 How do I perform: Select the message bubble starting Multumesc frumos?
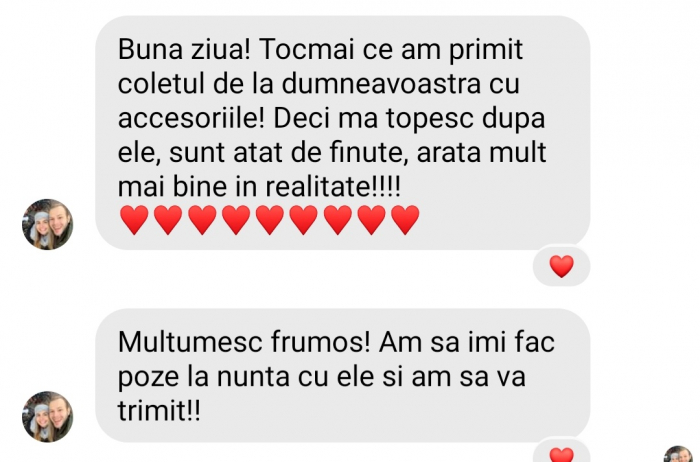343,375
